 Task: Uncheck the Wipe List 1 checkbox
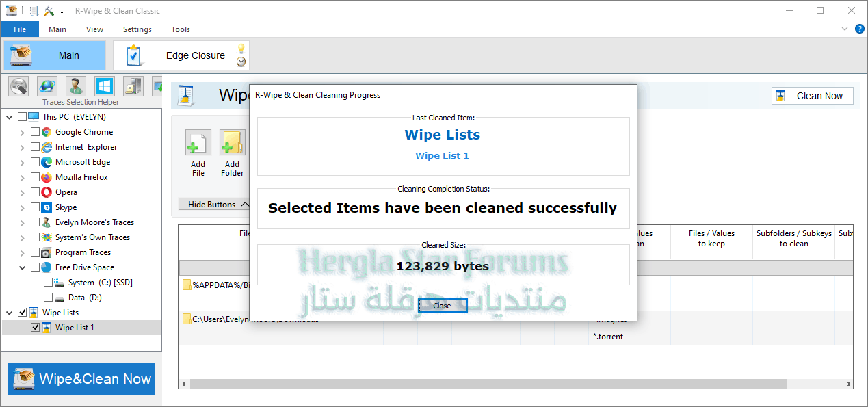click(36, 328)
